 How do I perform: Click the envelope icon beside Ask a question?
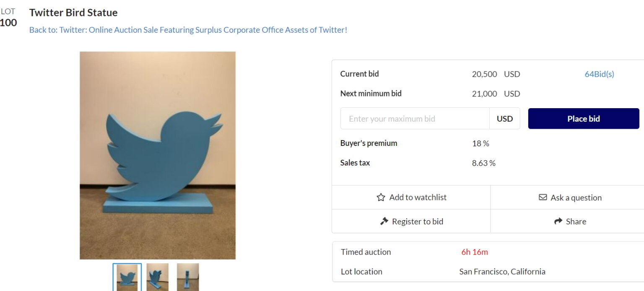point(543,197)
